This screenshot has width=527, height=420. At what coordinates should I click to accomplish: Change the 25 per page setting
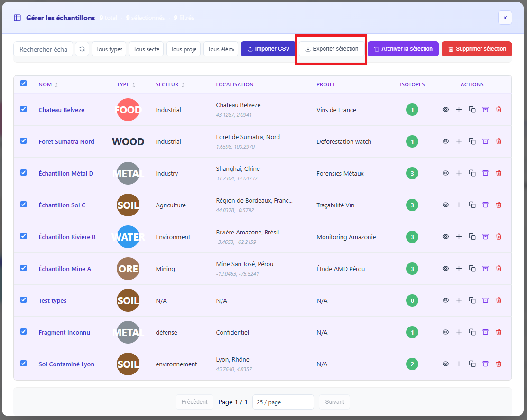(283, 402)
